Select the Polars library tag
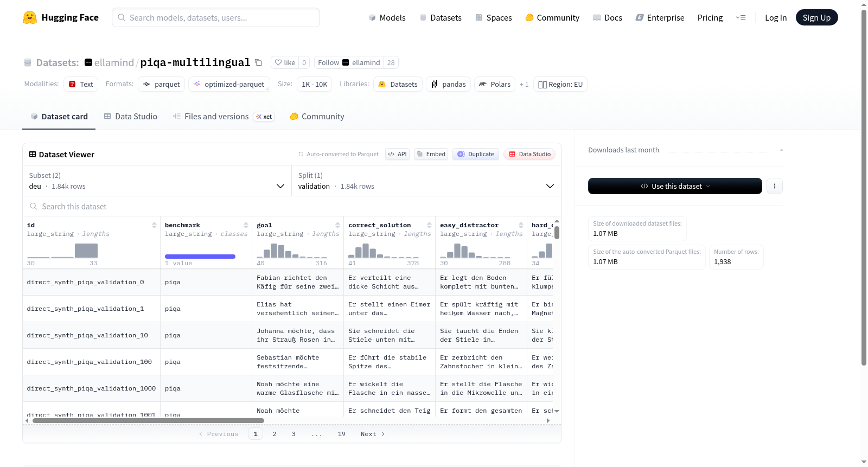 495,84
